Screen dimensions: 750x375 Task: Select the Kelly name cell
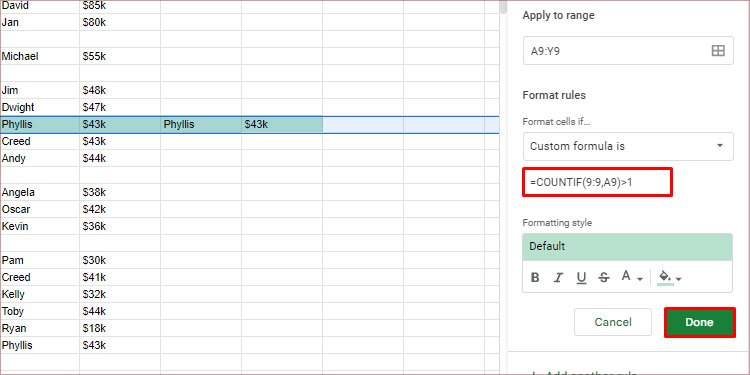pos(40,294)
